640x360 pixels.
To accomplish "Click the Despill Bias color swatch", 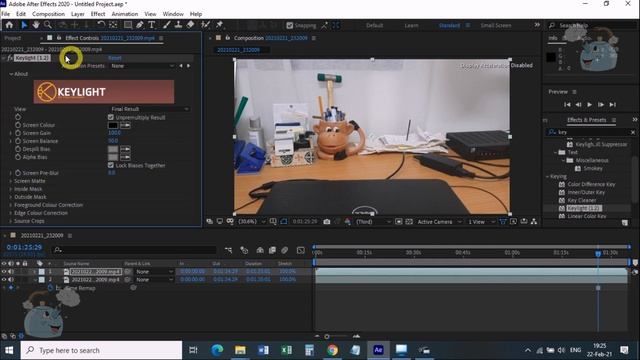I will coord(113,149).
